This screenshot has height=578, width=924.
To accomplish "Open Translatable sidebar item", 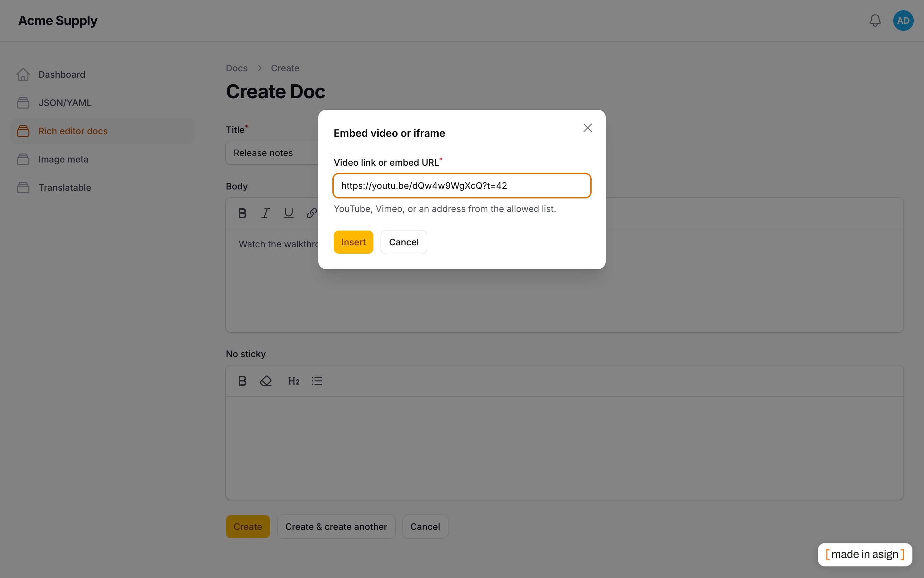I will (x=102, y=188).
